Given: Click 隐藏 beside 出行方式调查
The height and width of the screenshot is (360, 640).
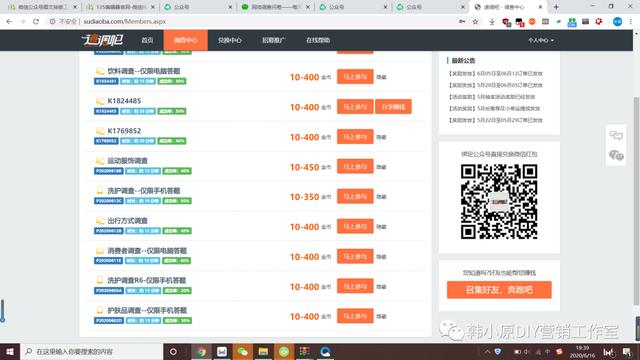Looking at the screenshot, I should (x=381, y=227).
